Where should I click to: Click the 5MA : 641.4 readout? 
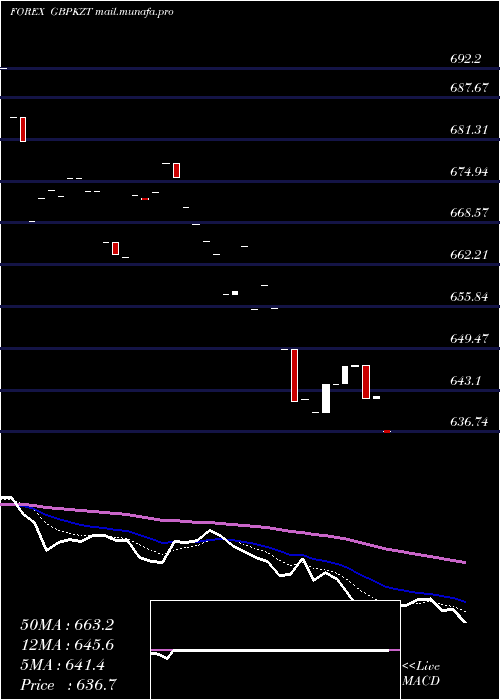pyautogui.click(x=62, y=665)
